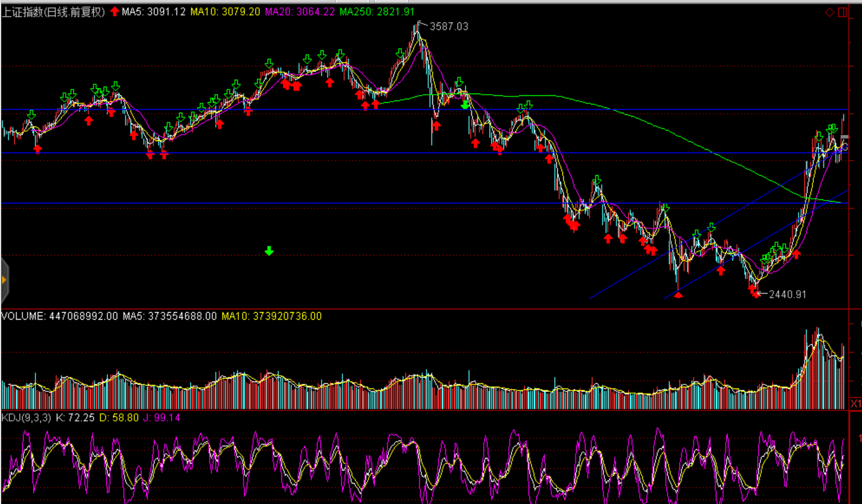Screen dimensions: 862x504
Task: Click the 3587.03 peak price label
Action: [449, 27]
